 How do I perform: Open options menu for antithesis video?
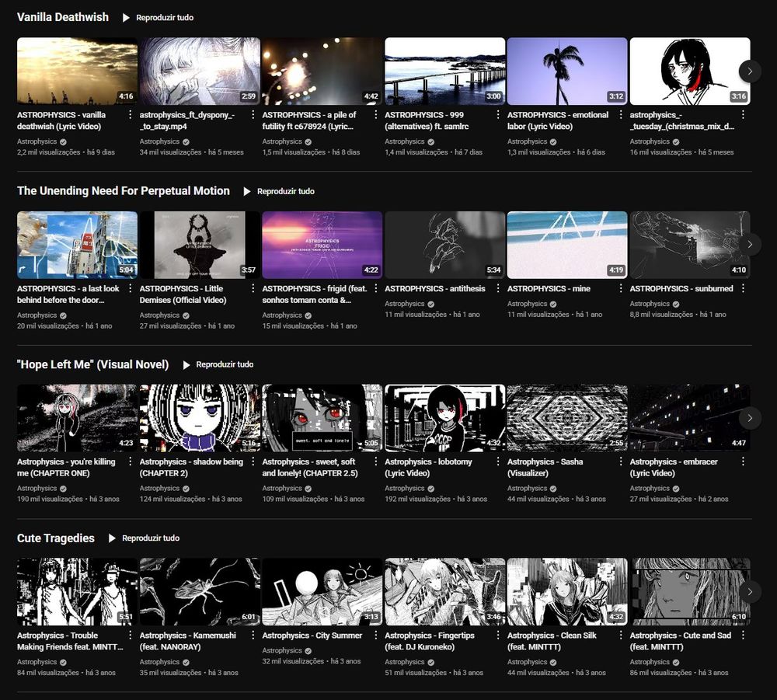498,288
